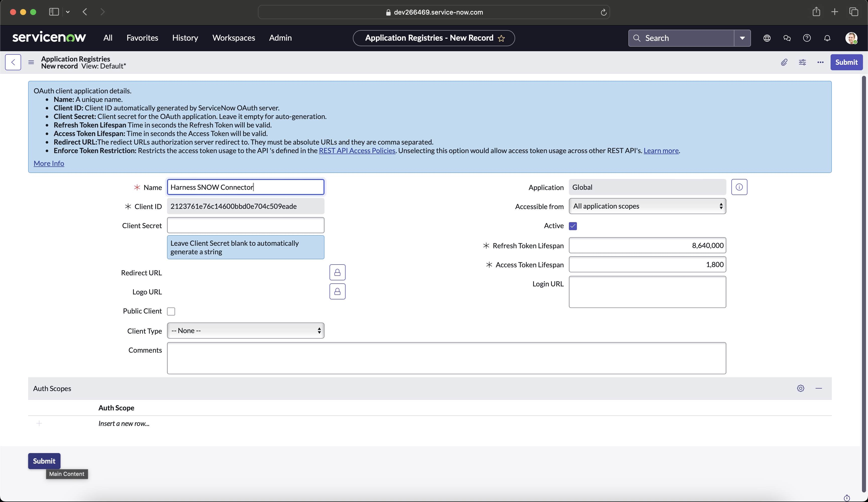Enable the Public Client checkbox
Viewport: 868px width, 502px height.
(x=171, y=311)
